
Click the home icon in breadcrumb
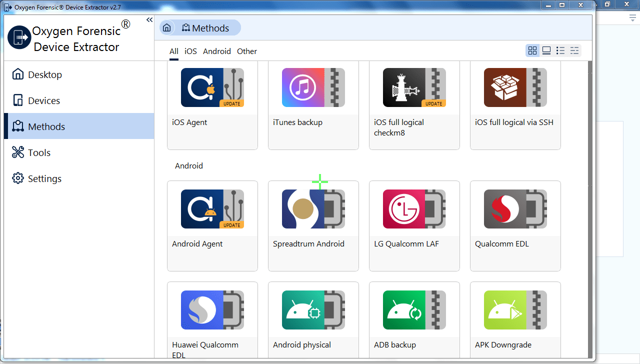[167, 28]
